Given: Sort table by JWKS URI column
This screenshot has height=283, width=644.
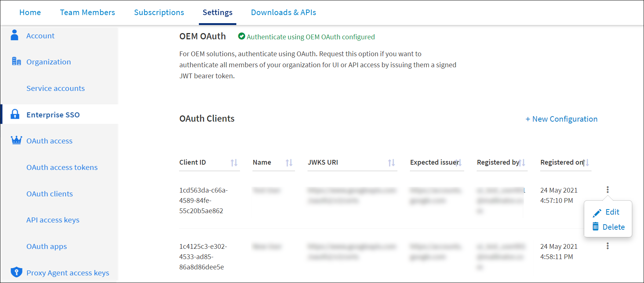Looking at the screenshot, I should click(x=391, y=162).
